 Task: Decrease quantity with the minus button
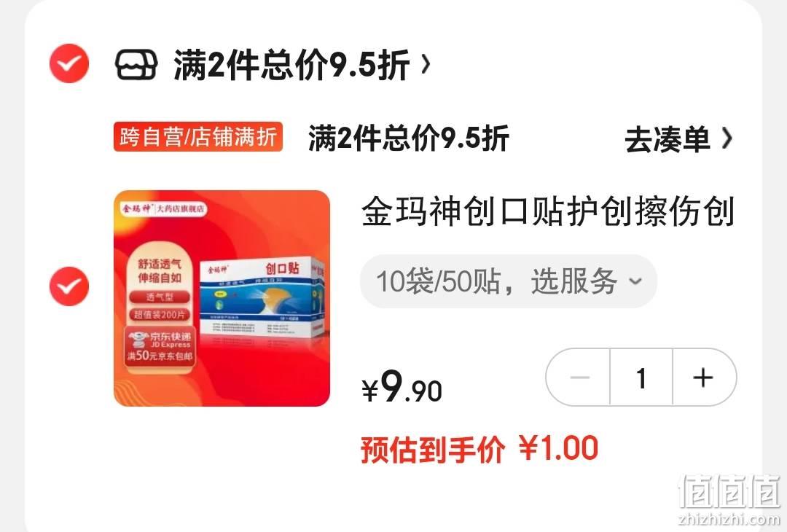pyautogui.click(x=579, y=378)
